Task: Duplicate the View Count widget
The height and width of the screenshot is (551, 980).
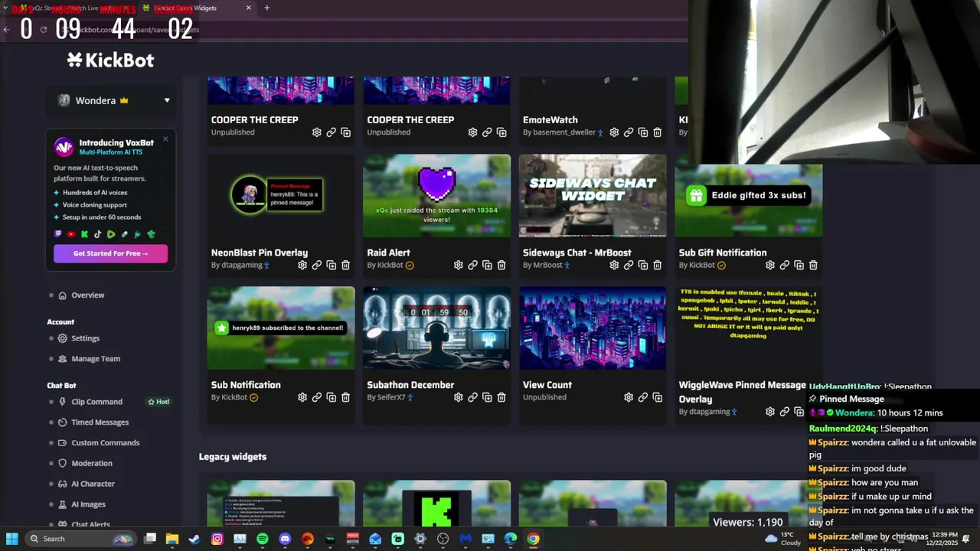Action: (x=657, y=397)
